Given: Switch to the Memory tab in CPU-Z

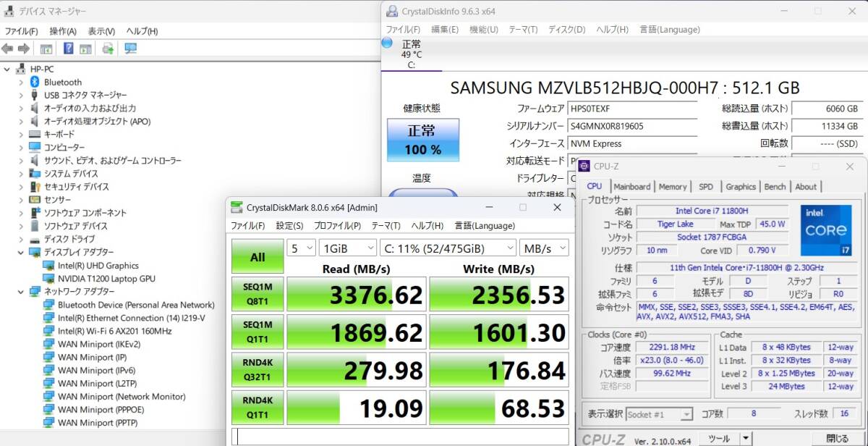Looking at the screenshot, I should pos(673,187).
